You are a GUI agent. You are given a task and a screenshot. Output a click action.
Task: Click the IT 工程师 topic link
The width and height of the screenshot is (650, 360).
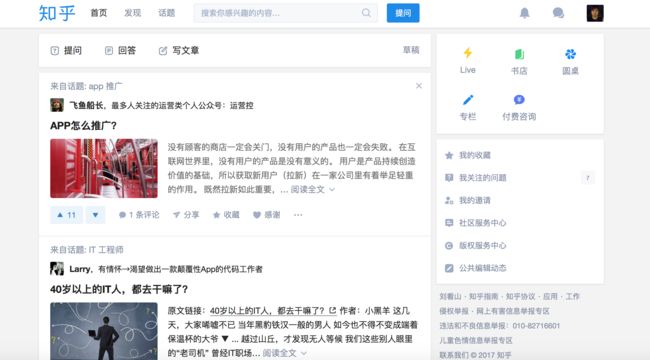106,250
